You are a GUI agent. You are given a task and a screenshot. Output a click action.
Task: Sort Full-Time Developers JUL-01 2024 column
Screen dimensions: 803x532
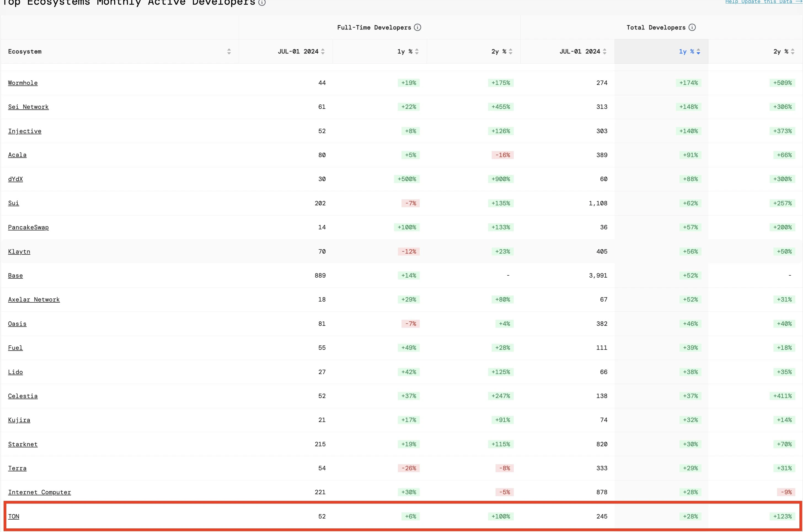pyautogui.click(x=323, y=52)
